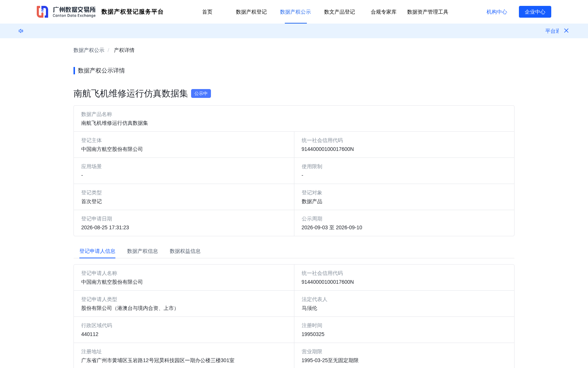This screenshot has height=368, width=588.
Task: Click the 数据产权登记服务平台 title
Action: point(132,12)
